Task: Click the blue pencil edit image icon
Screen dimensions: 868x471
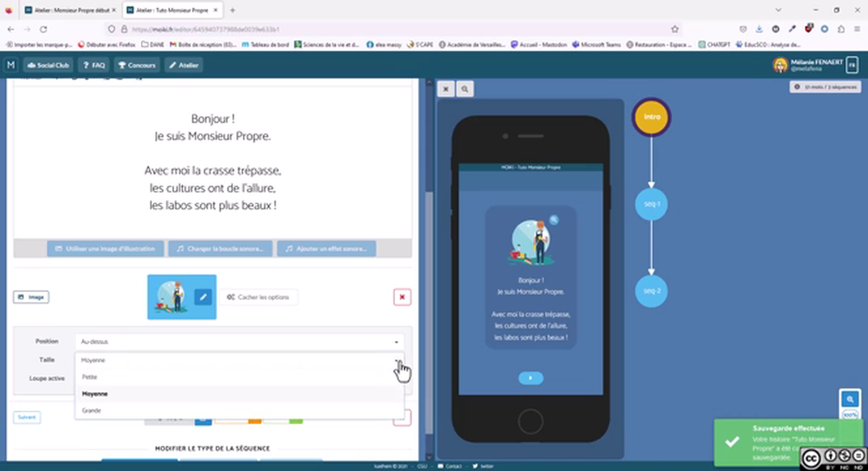Action: [203, 297]
